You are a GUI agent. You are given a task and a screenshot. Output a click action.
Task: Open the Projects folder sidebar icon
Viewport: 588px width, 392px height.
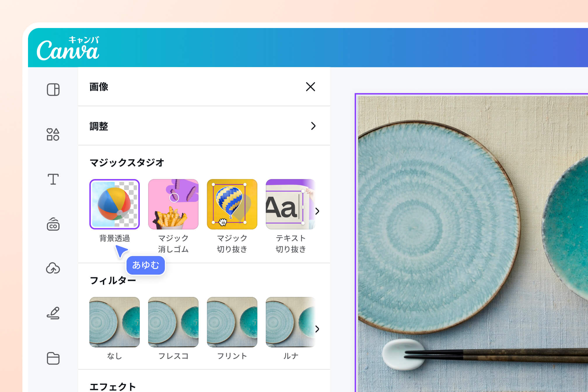click(x=53, y=358)
